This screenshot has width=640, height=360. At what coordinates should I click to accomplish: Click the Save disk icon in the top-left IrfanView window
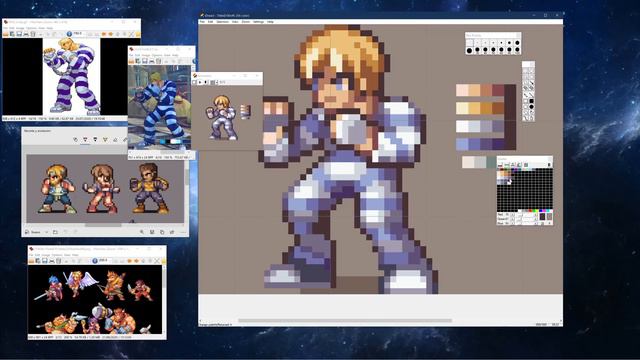[x=19, y=34]
